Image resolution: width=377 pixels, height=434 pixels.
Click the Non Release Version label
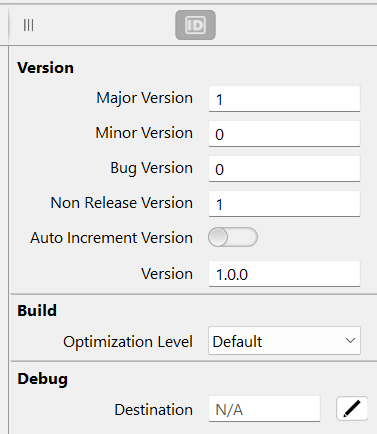[122, 203]
